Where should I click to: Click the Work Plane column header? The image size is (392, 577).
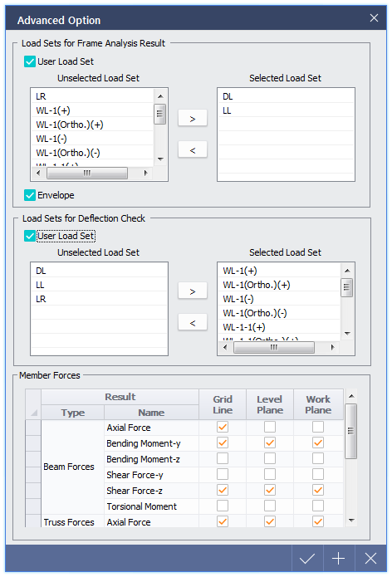(318, 404)
